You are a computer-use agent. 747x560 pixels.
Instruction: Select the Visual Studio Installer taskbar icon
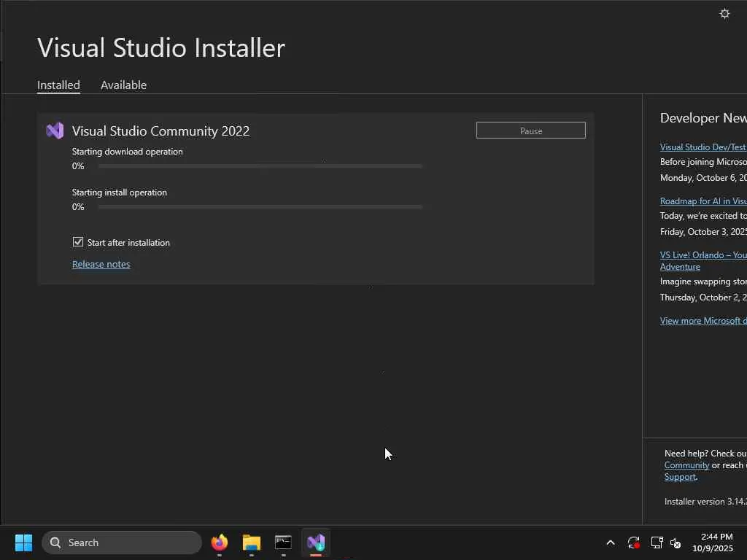pyautogui.click(x=316, y=542)
